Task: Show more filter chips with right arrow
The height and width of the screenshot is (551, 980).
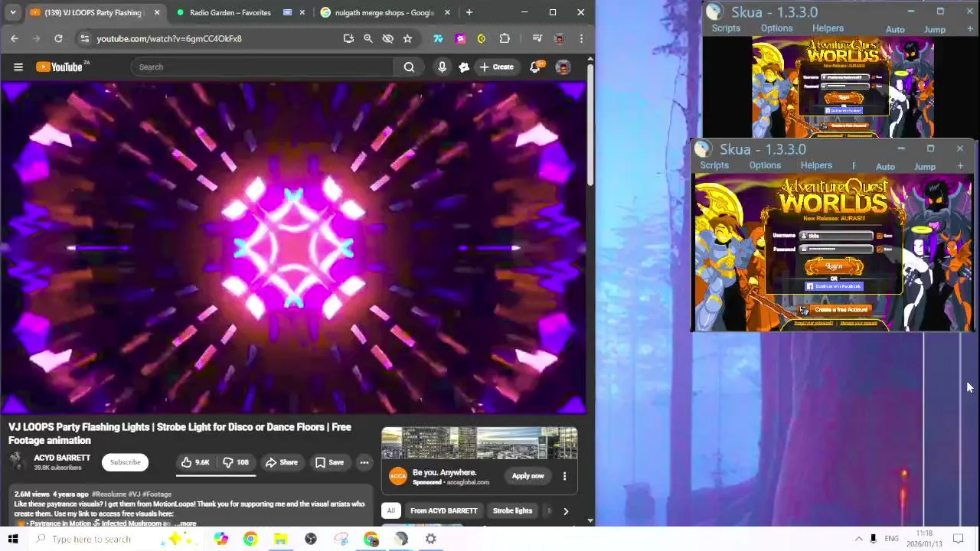Action: (x=566, y=511)
